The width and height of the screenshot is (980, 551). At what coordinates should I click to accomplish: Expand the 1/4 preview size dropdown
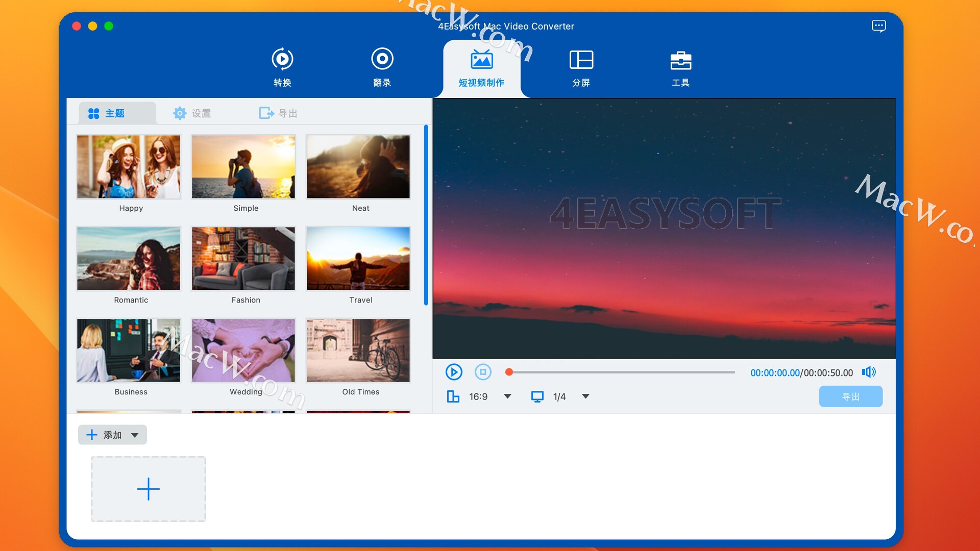click(585, 396)
